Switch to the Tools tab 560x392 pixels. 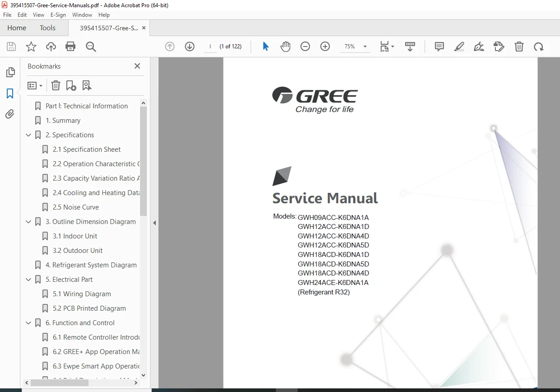[47, 28]
